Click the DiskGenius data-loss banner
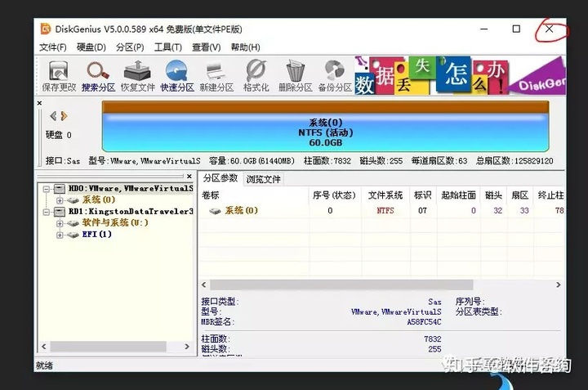This screenshot has height=390, width=588. coord(460,75)
